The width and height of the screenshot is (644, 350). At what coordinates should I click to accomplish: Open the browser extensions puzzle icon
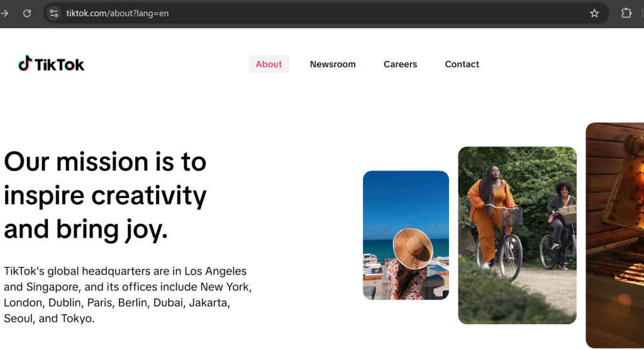point(626,13)
